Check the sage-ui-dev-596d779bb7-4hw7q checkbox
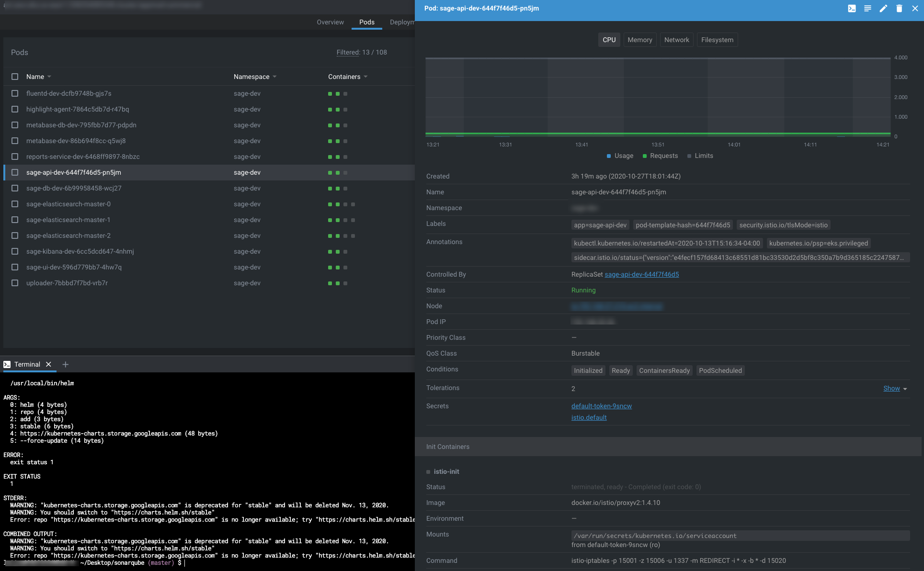The image size is (924, 571). [15, 267]
